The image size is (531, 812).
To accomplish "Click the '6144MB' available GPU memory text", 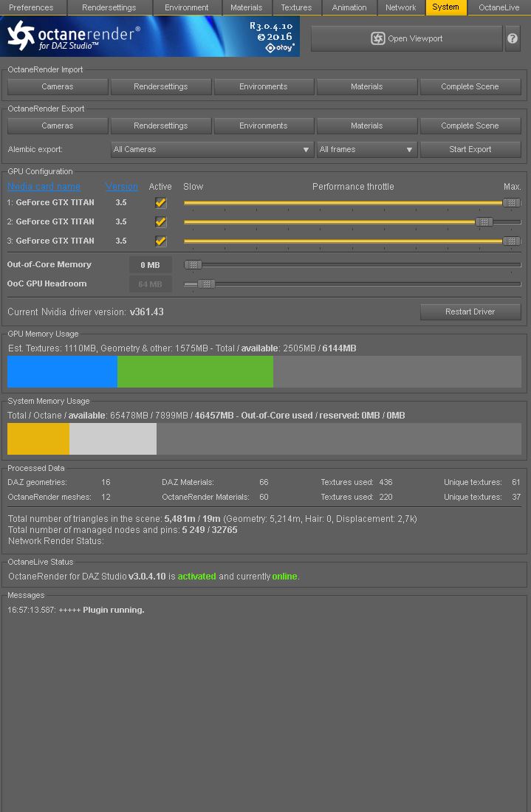I will (339, 348).
